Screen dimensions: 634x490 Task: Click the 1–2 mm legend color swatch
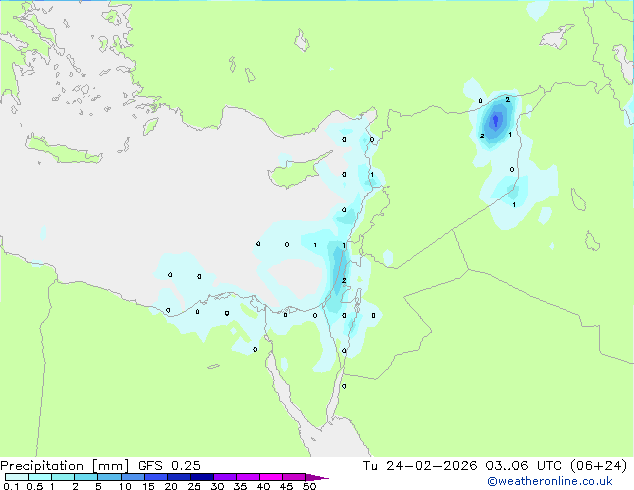coord(63,477)
